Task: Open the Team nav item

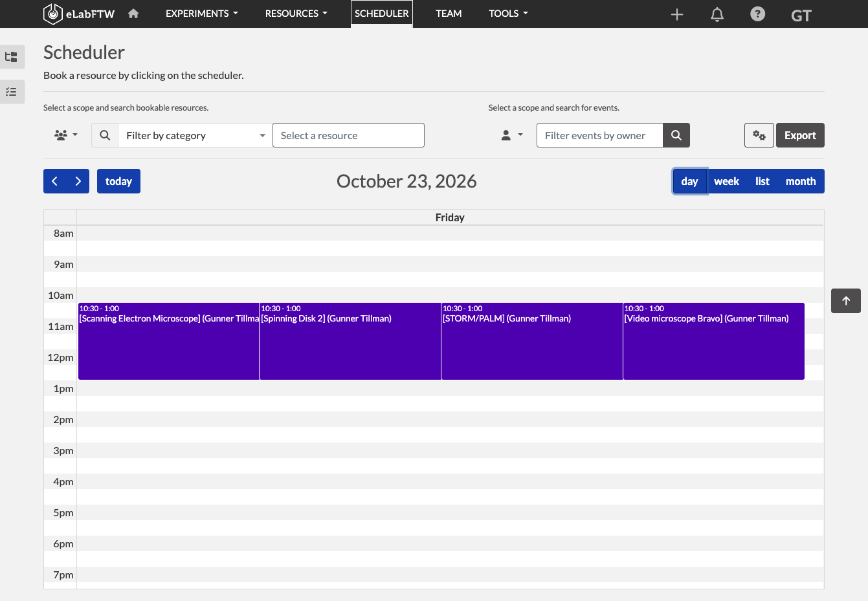Action: tap(449, 14)
